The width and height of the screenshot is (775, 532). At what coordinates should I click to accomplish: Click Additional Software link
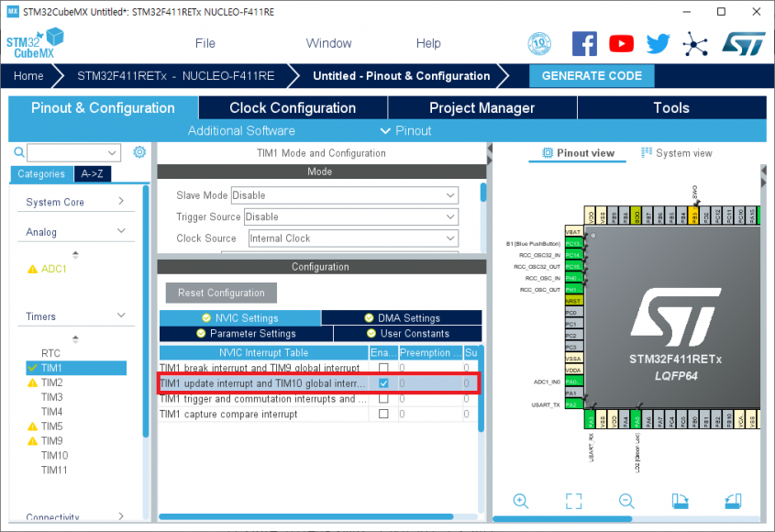pyautogui.click(x=241, y=130)
